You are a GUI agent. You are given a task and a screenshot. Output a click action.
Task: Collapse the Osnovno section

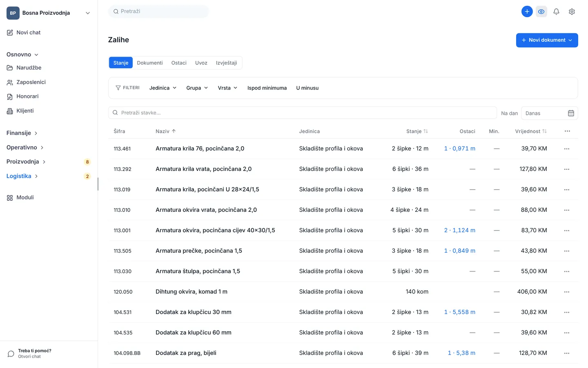pyautogui.click(x=22, y=54)
